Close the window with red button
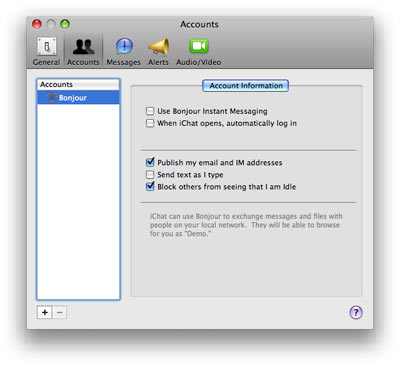The image size is (400, 366). pyautogui.click(x=37, y=24)
